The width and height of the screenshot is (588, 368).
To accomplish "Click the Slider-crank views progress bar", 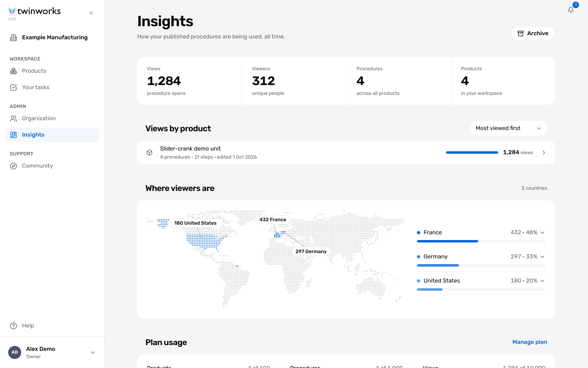I will click(472, 153).
